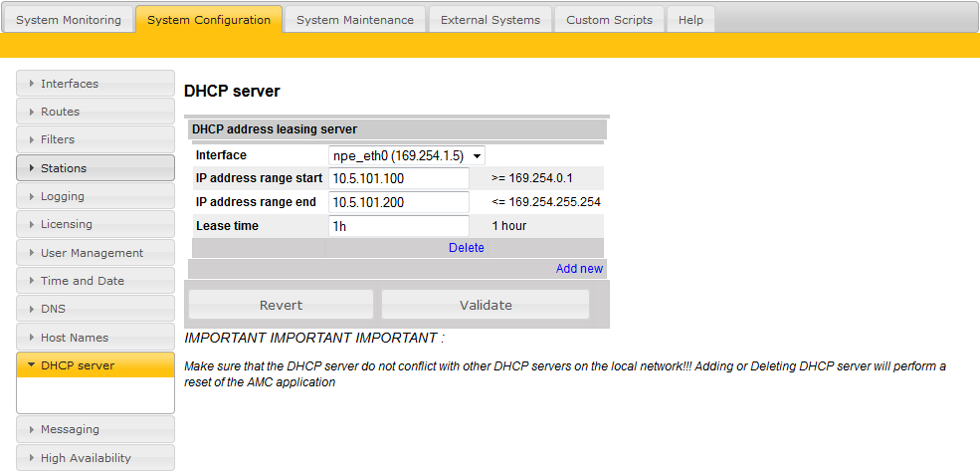
Task: Click the IP address range start field
Action: point(399,178)
